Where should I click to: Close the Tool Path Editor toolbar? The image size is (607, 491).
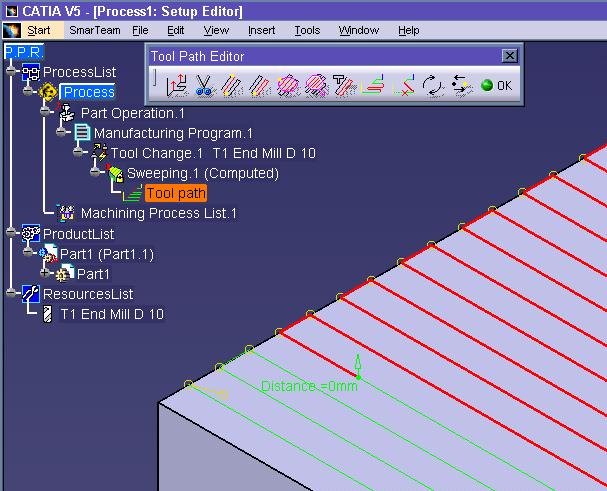pos(510,56)
